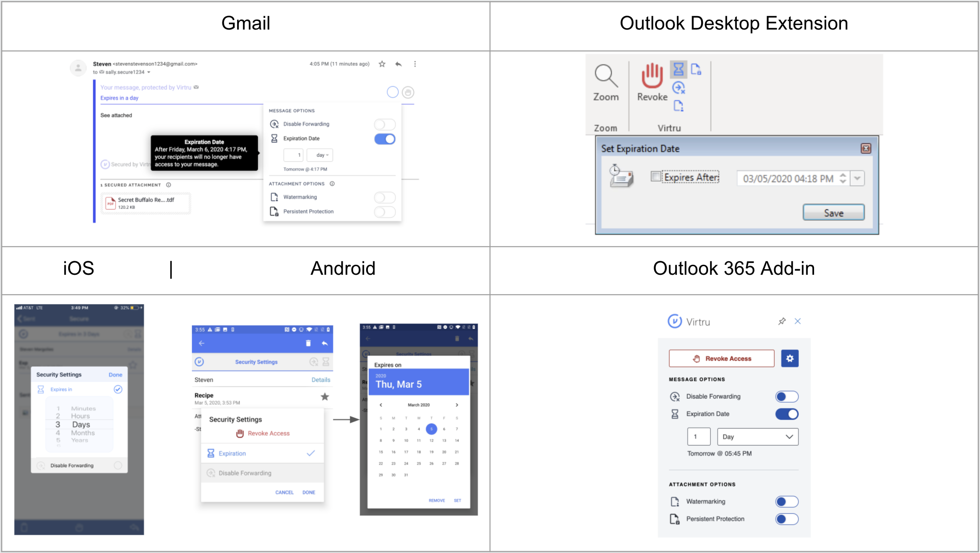Star the Gmail message from Steven

[382, 64]
